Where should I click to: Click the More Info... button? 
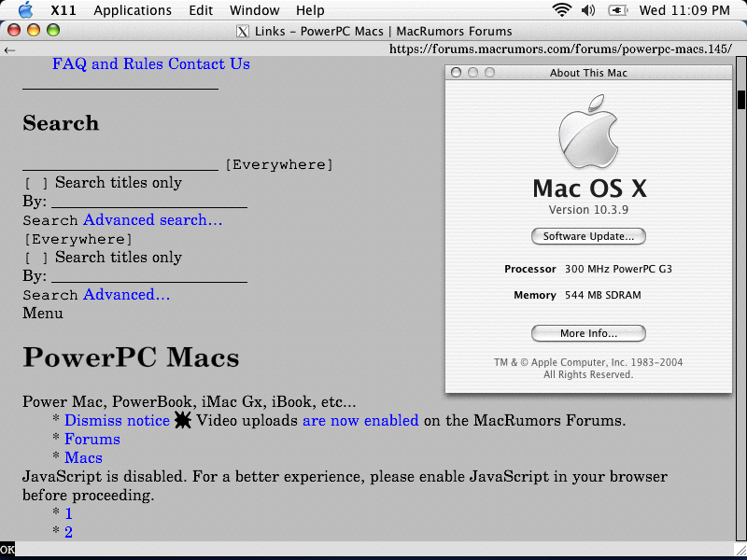[x=588, y=333]
